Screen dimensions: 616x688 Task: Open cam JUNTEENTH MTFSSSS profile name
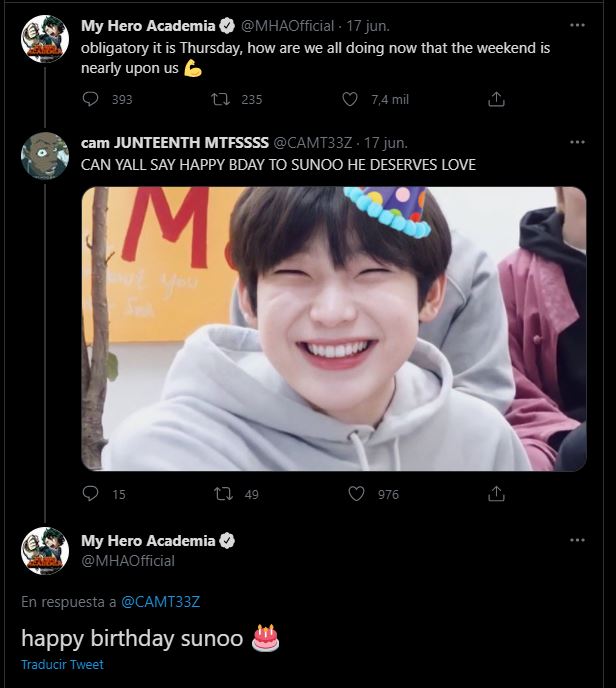tap(175, 142)
